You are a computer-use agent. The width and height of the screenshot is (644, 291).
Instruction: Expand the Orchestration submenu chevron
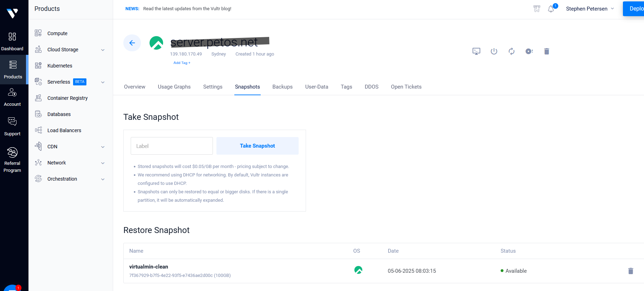[x=103, y=179]
